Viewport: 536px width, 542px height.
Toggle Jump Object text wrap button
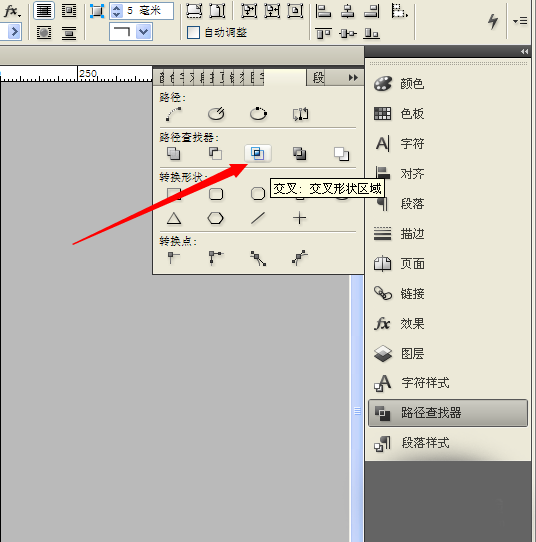tap(69, 33)
